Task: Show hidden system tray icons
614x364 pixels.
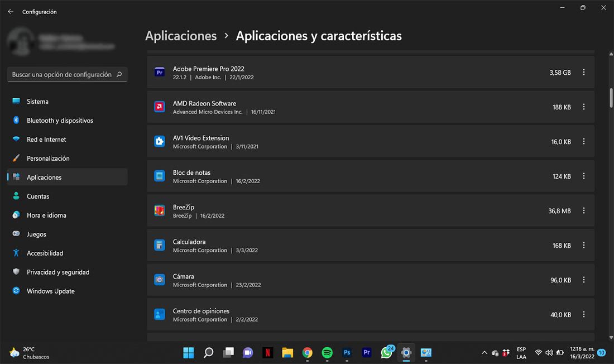Action: tap(485, 353)
